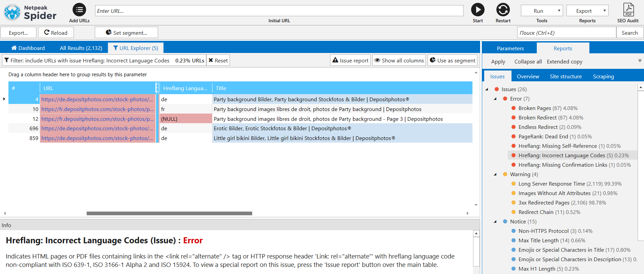Start crawling with the play icon

pyautogui.click(x=478, y=10)
